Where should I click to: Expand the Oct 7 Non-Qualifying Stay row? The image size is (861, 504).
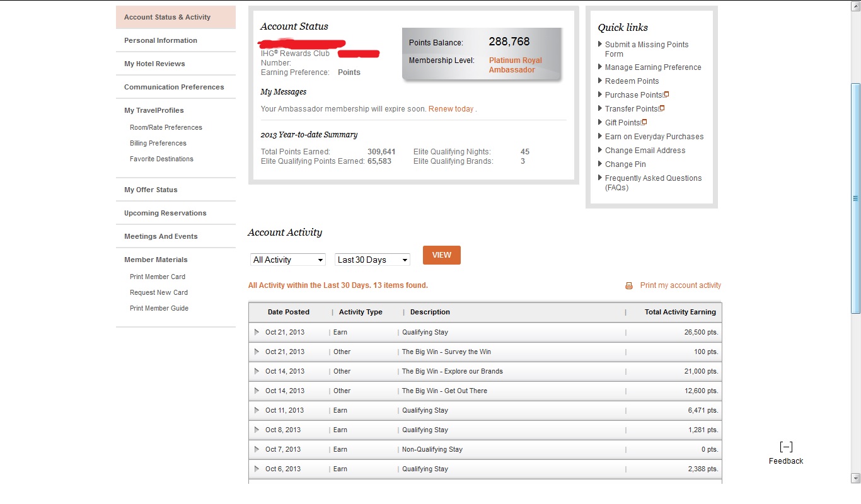257,449
